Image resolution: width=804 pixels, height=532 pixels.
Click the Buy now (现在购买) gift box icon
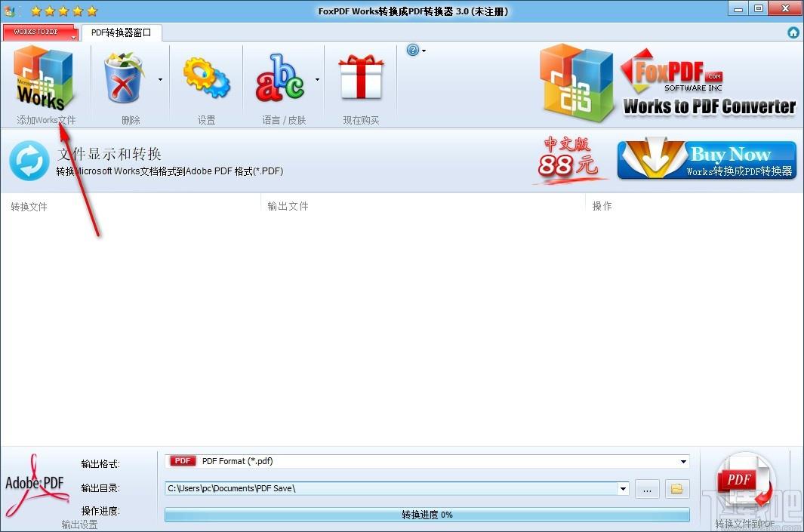(x=361, y=77)
